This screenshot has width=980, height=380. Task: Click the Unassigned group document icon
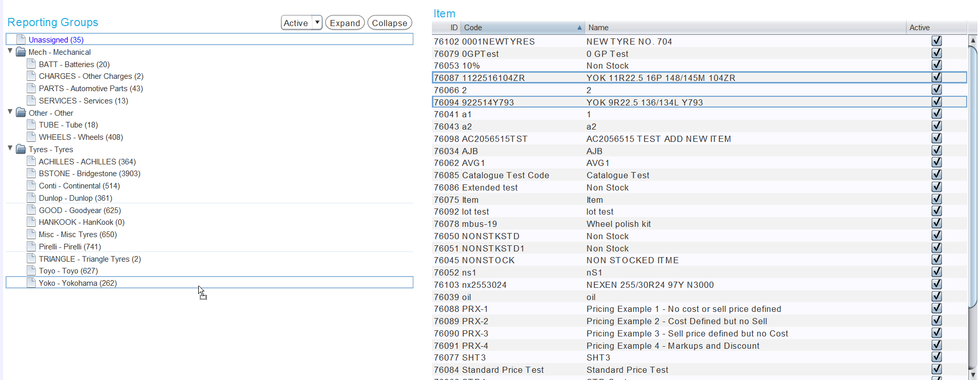coord(21,39)
